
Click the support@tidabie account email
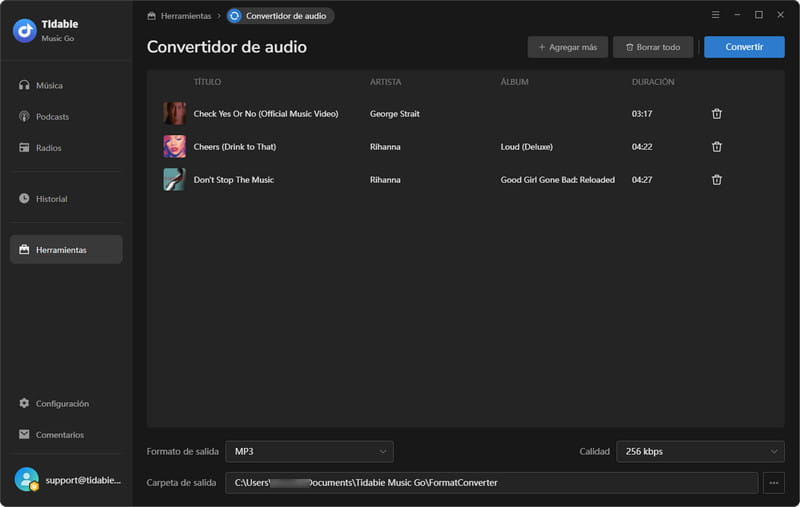tap(83, 480)
